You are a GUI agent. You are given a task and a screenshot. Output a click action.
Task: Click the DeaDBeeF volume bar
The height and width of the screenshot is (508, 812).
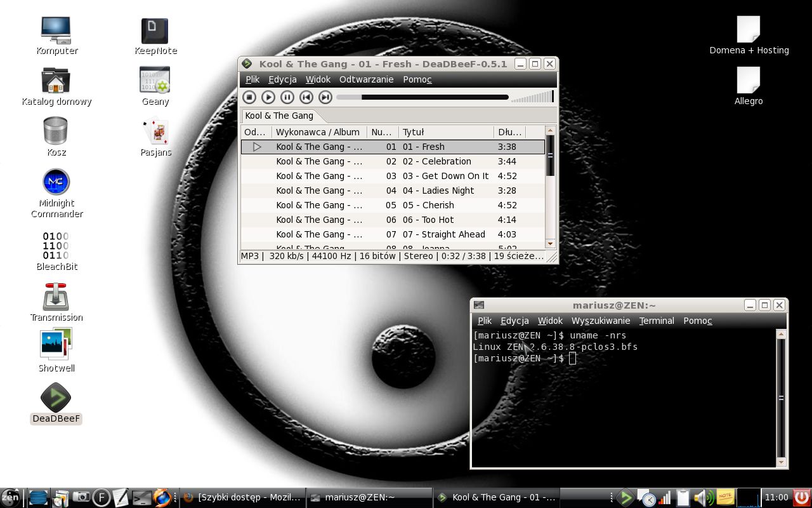(x=532, y=97)
